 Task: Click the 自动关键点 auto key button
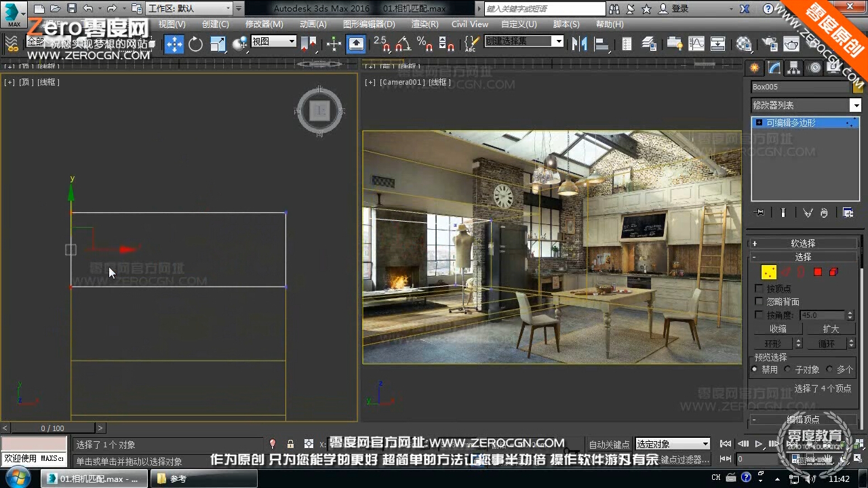point(610,445)
